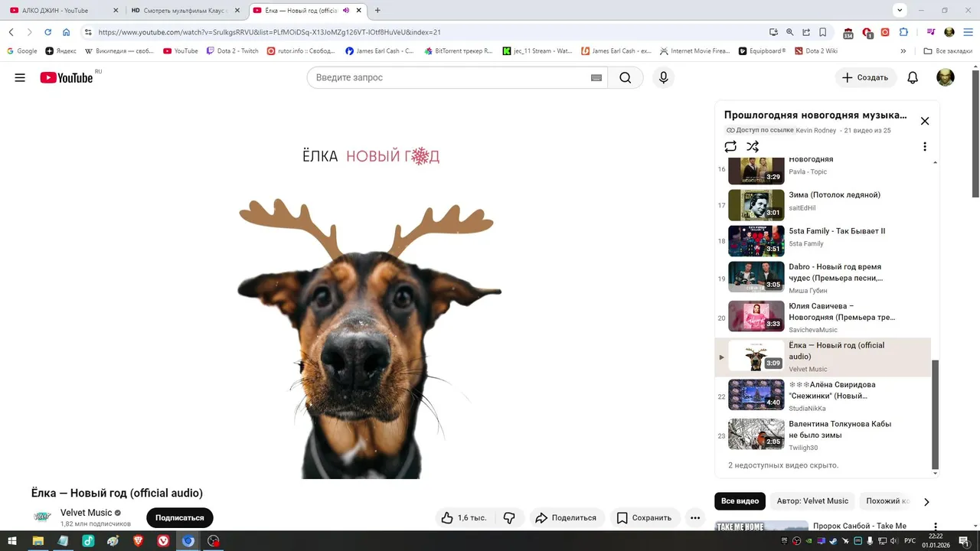Open the Velvet Music channel name link
This screenshot has height=551, width=980.
tap(87, 513)
